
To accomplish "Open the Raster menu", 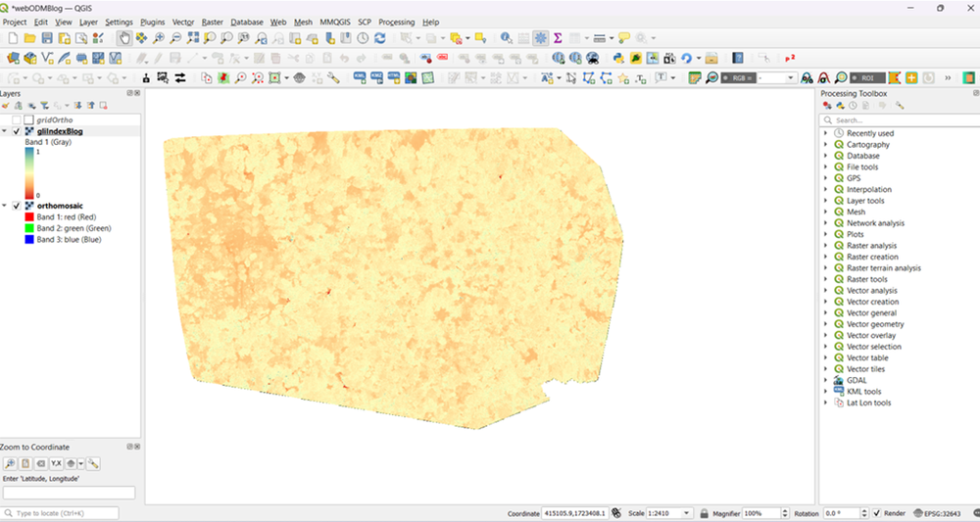I will 212,22.
